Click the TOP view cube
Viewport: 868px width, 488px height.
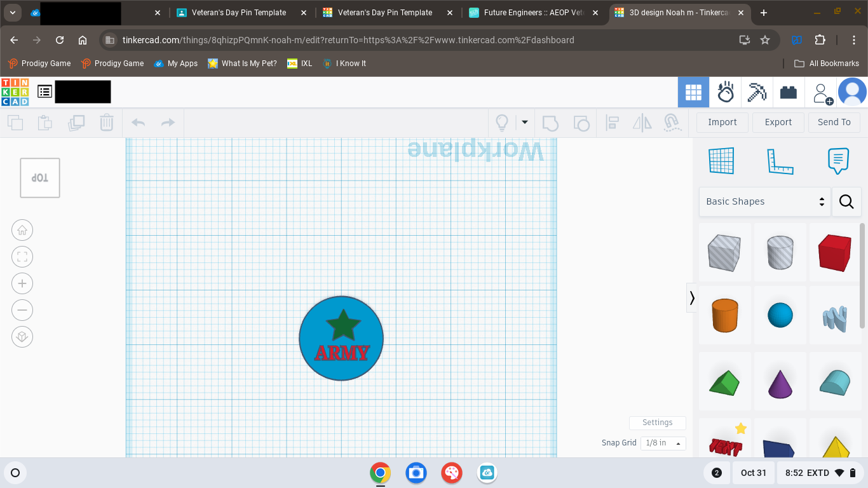(40, 178)
